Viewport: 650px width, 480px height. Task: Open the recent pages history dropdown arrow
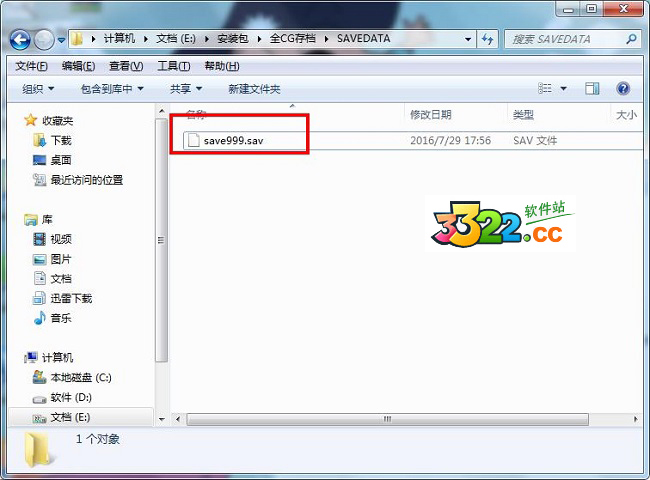(61, 40)
